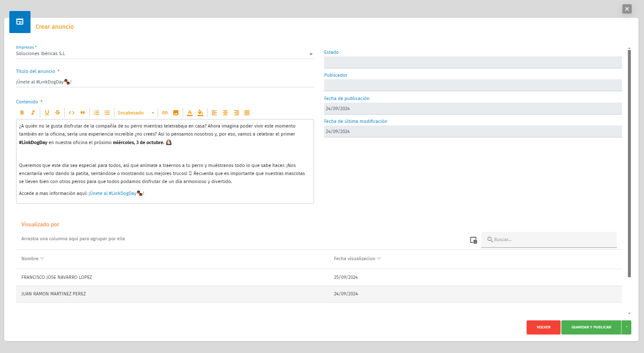Screen dimensions: 644x353
Task: Toggle bold formatting in content editor
Action: (x=22, y=113)
